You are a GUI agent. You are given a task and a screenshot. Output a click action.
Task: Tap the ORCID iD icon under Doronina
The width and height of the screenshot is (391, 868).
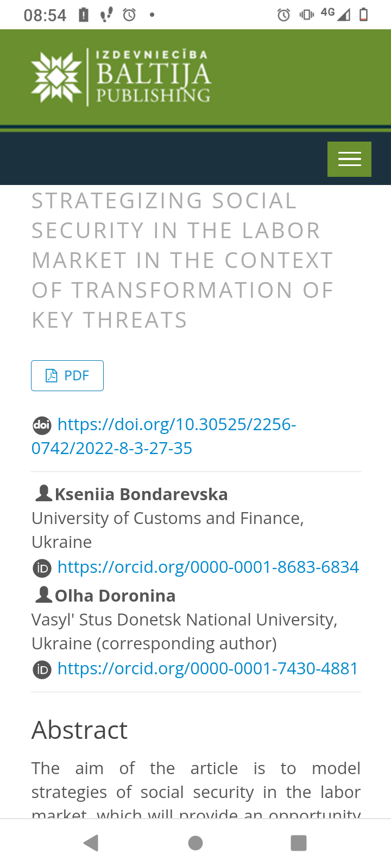click(42, 669)
